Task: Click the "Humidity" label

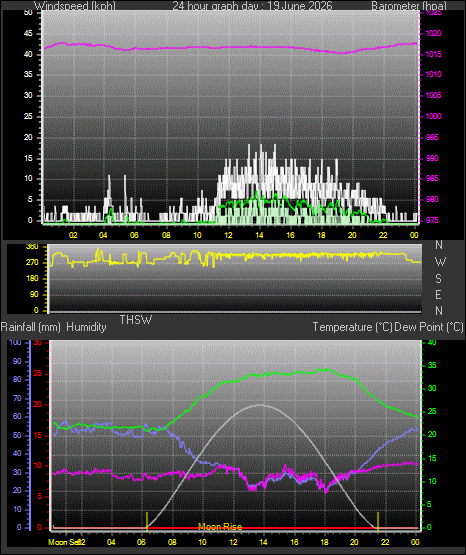Action: click(86, 327)
